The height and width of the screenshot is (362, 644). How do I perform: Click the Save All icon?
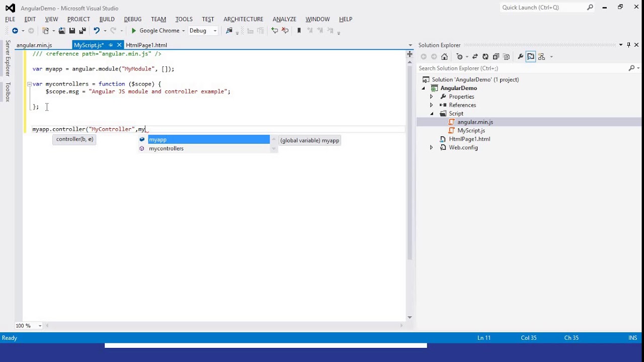(x=83, y=31)
